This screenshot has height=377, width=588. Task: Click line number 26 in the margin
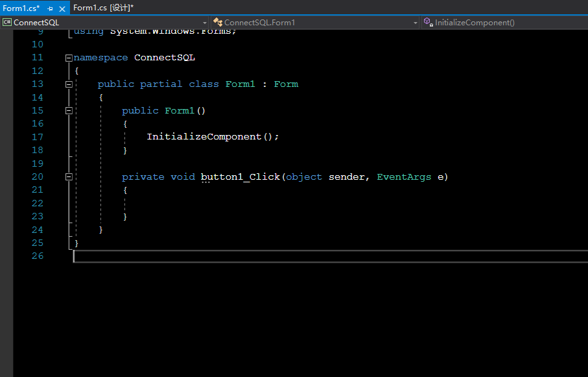[37, 256]
